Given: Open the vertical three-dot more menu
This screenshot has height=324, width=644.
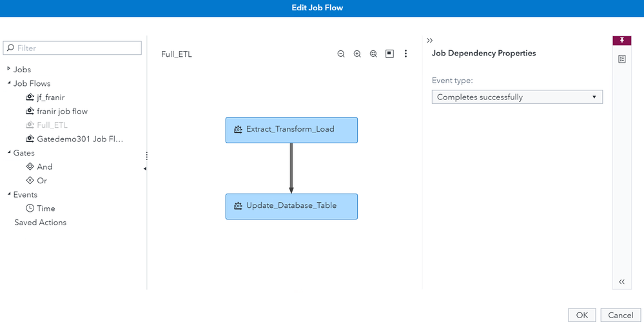Looking at the screenshot, I should (x=405, y=54).
